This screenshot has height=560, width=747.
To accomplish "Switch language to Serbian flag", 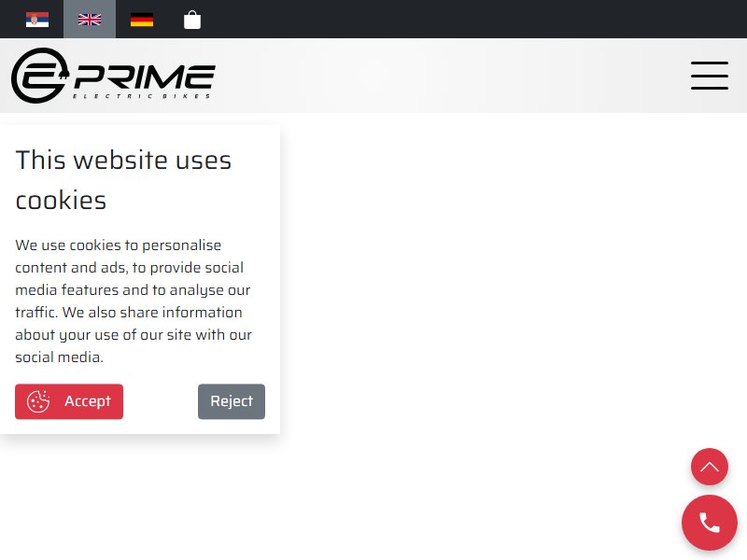I will pyautogui.click(x=37, y=20).
